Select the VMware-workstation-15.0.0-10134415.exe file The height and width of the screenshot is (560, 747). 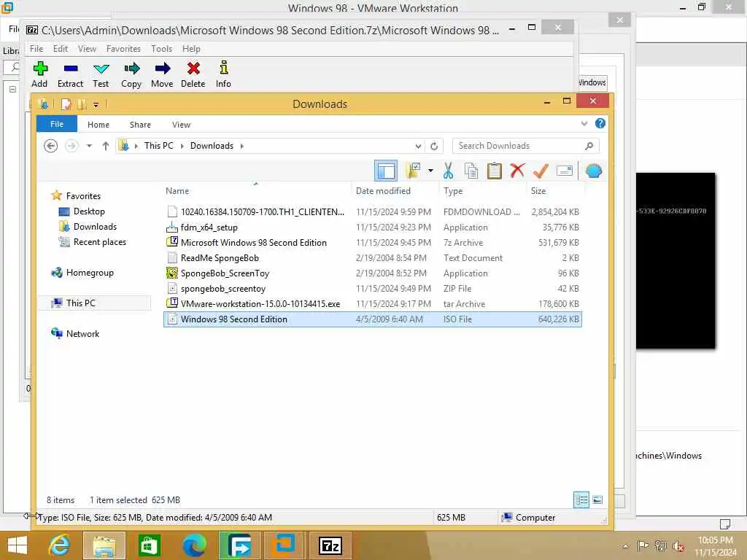pos(372,304)
